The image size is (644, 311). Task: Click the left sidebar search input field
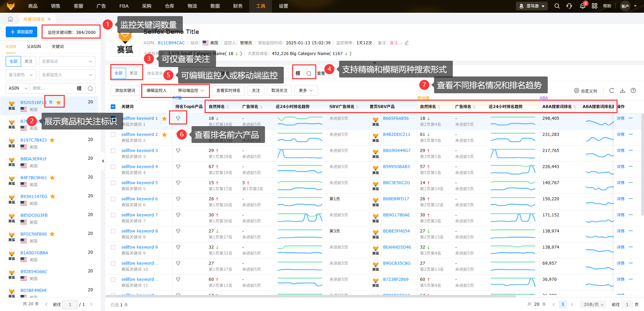[x=53, y=88]
